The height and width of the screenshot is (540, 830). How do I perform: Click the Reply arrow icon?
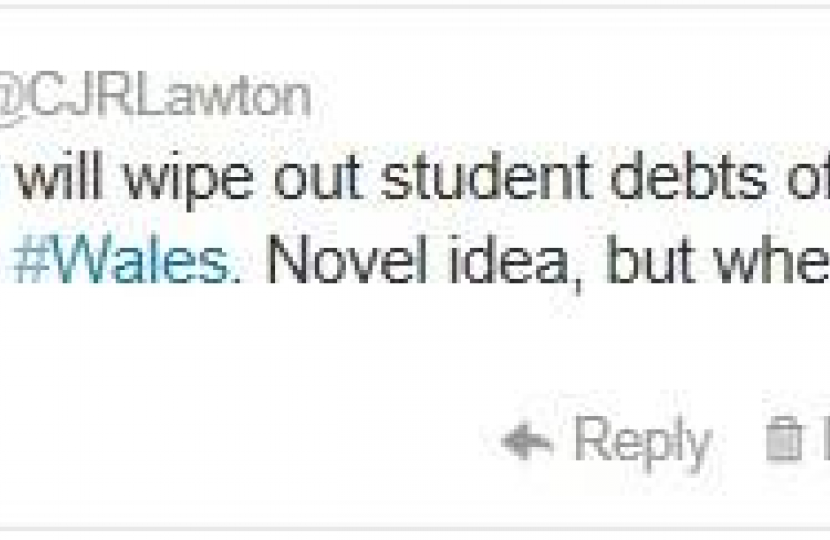[x=527, y=440]
